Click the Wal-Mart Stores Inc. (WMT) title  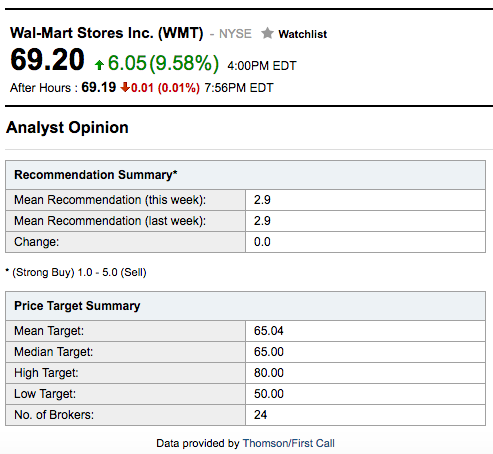107,33
